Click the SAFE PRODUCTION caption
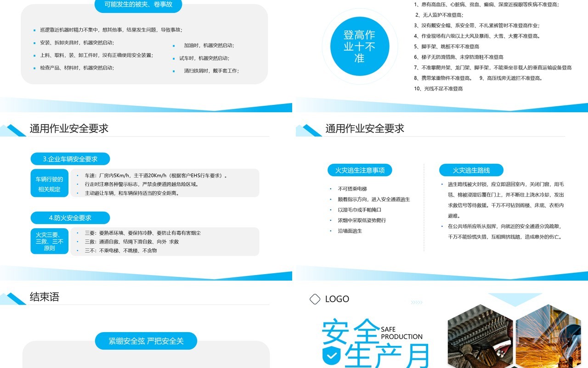The image size is (588, 368). pyautogui.click(x=401, y=333)
